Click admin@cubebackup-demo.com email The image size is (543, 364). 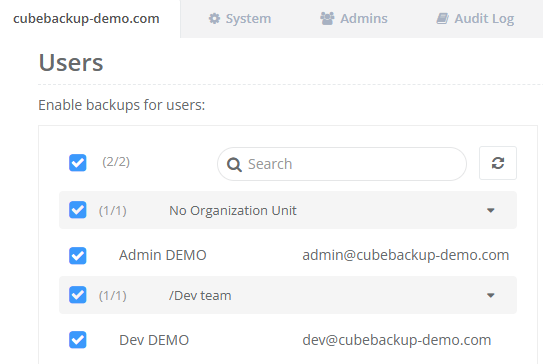[x=406, y=256]
